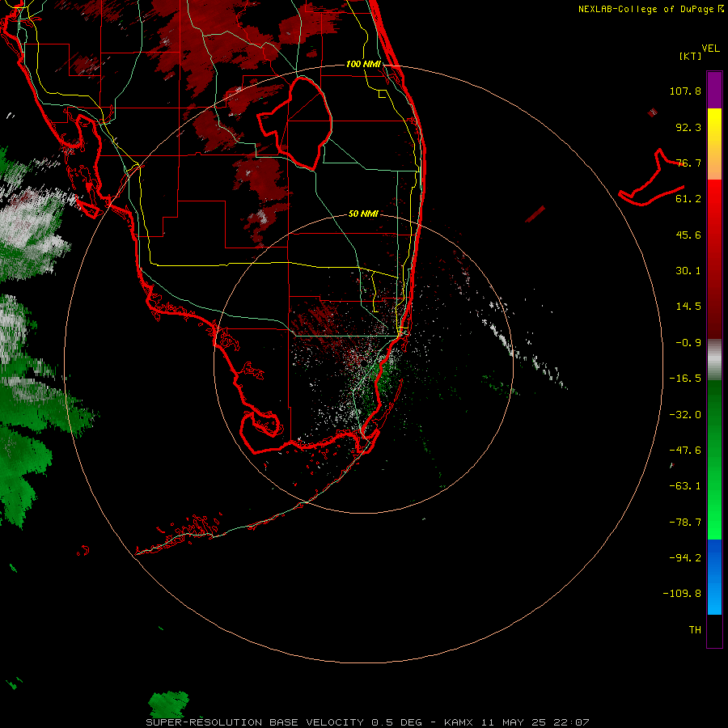Click the 30.1 velocity scale value

pyautogui.click(x=688, y=271)
